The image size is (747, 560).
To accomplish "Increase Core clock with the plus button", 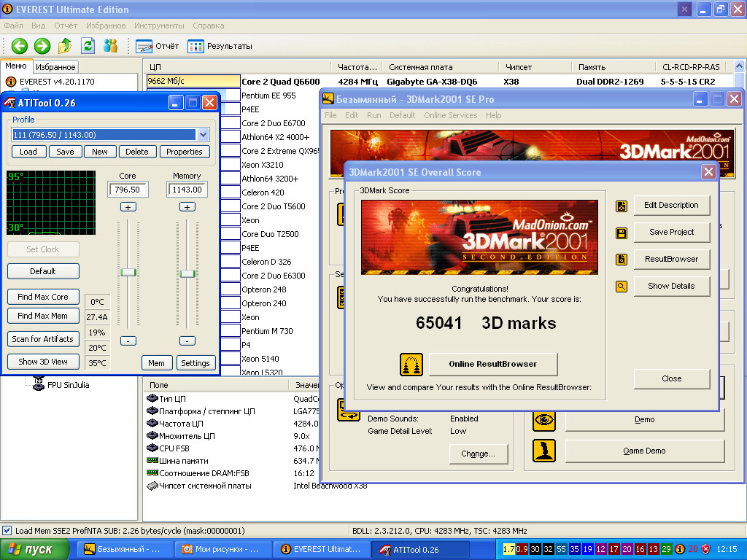I will (x=128, y=206).
